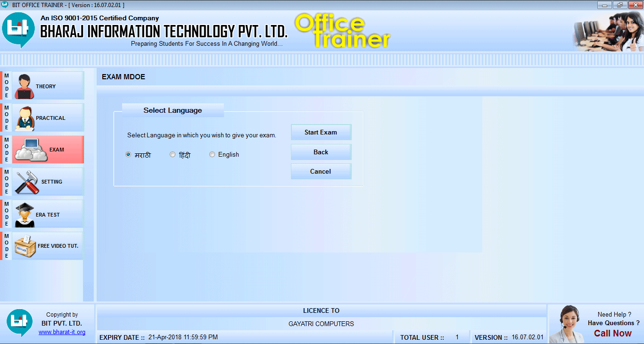The image size is (644, 344).
Task: Click the Have Questions ? text
Action: click(613, 323)
